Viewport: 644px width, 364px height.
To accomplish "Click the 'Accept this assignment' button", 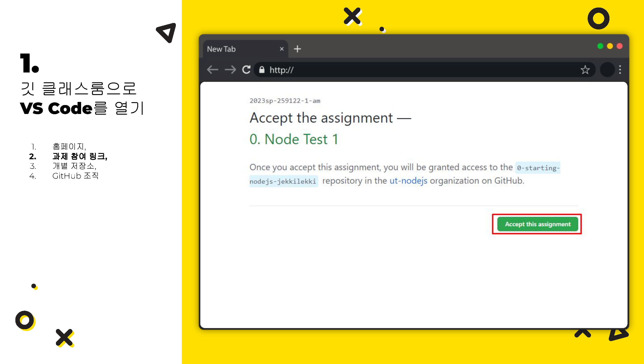I will (x=537, y=224).
